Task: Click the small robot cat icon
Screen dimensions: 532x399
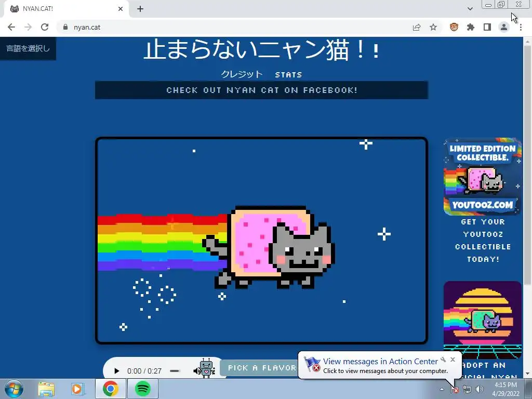Action: click(206, 368)
